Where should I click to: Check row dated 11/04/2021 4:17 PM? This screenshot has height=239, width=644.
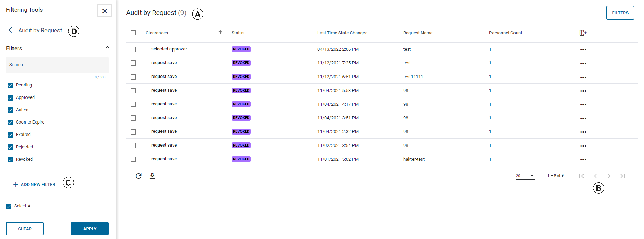133,104
